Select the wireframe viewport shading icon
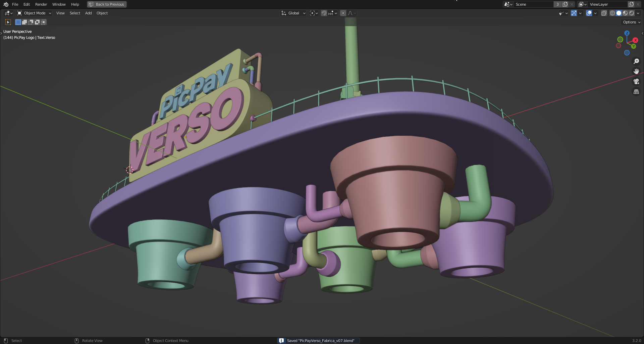 (x=612, y=13)
